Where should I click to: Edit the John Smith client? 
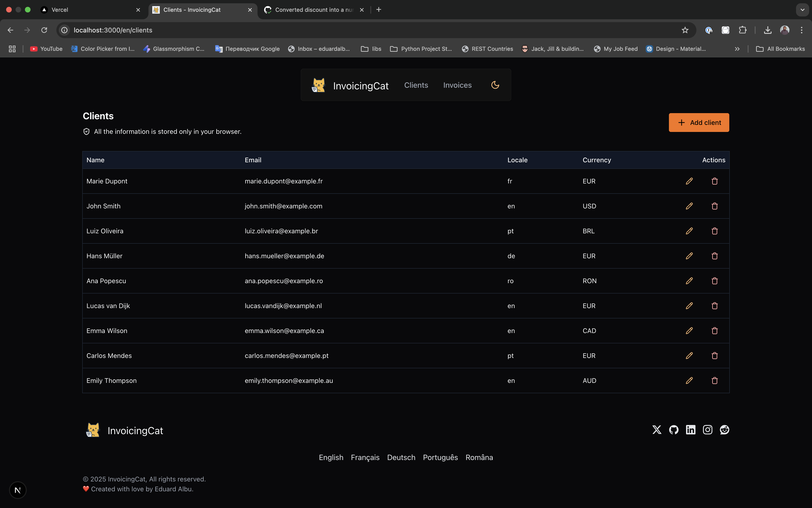pyautogui.click(x=689, y=206)
